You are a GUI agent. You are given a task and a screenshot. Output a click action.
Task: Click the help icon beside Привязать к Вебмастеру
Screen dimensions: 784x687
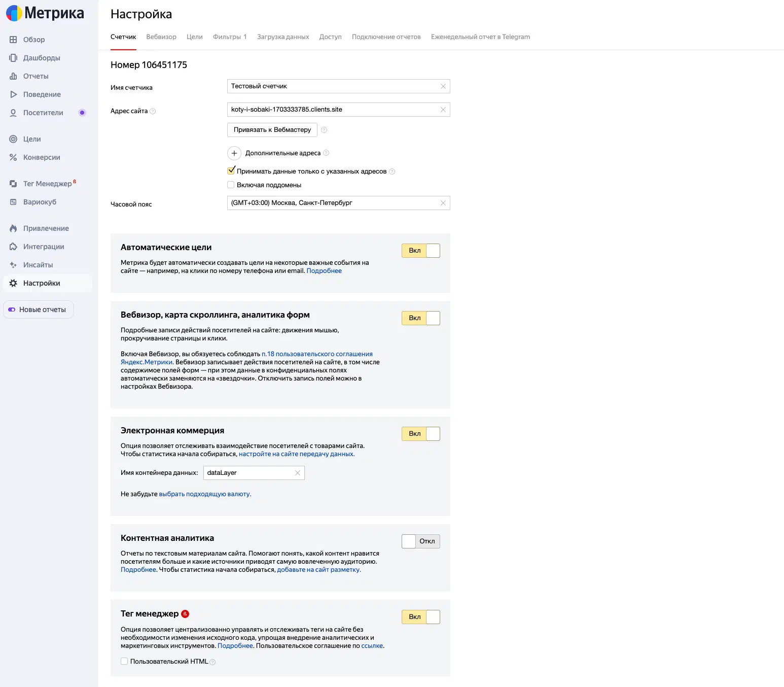coord(324,130)
